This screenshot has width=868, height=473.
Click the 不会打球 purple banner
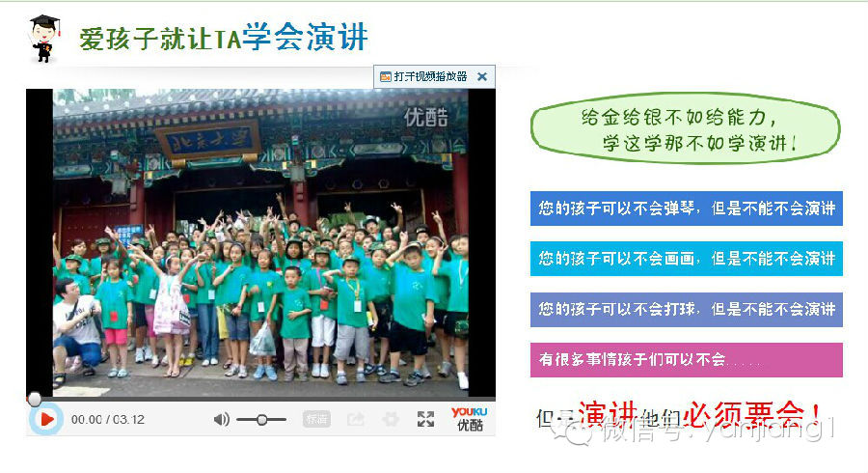(687, 309)
